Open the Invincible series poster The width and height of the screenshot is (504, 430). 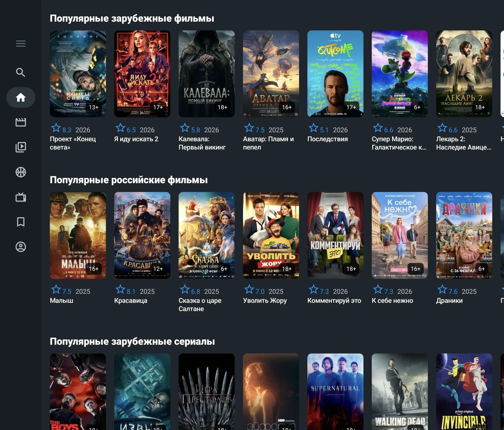tap(464, 392)
